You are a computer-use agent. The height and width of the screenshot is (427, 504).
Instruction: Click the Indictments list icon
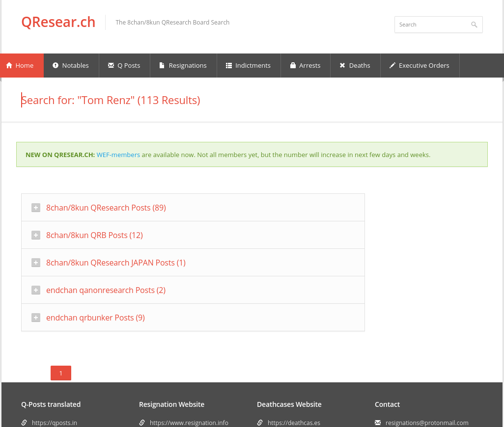[229, 65]
